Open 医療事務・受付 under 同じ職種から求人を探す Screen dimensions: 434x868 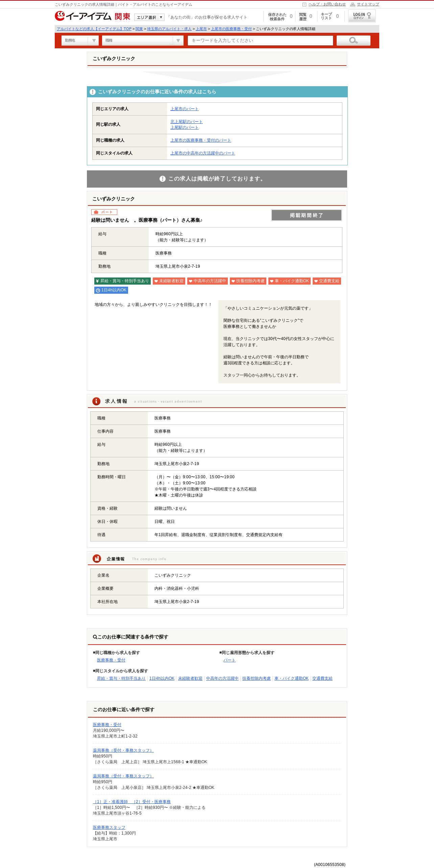coord(111,660)
